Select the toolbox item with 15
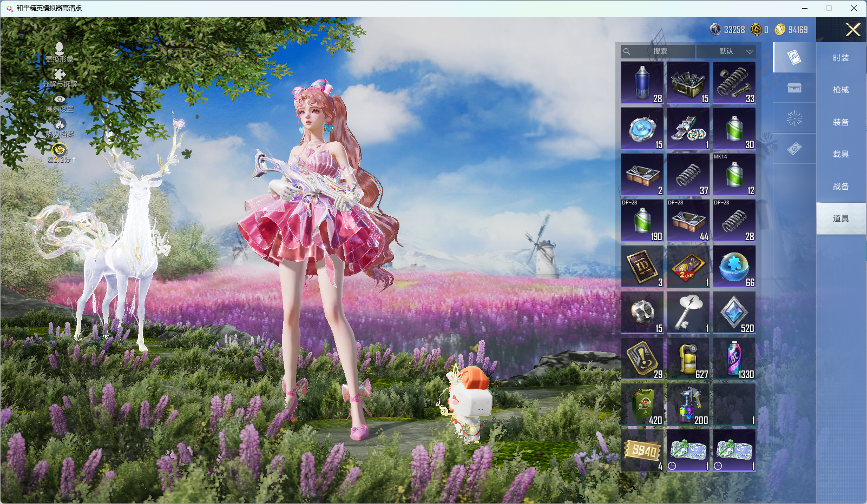867x504 pixels. tap(688, 83)
